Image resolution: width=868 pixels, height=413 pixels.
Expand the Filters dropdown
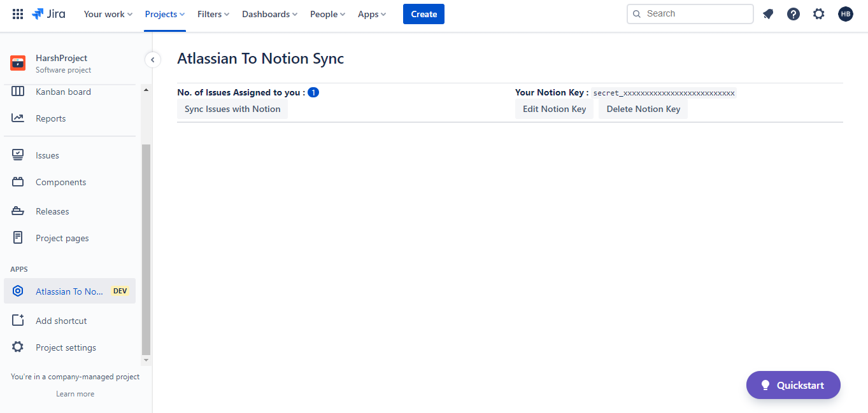213,14
